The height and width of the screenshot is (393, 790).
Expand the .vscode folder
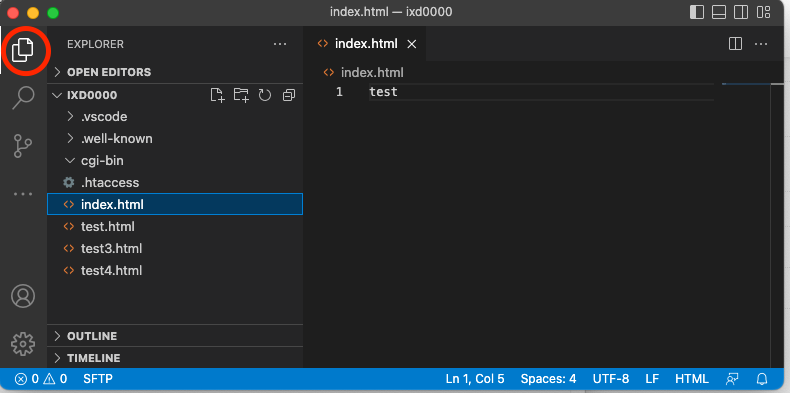(175, 117)
